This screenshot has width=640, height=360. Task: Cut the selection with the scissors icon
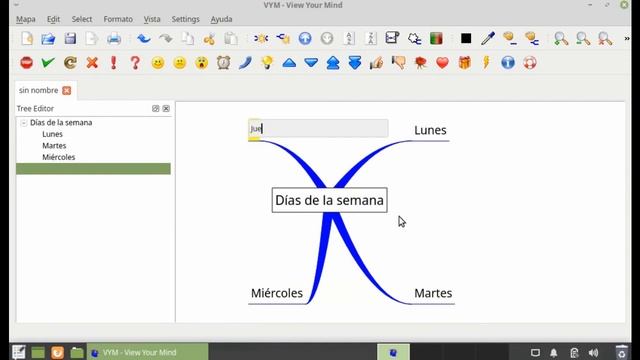click(x=209, y=39)
